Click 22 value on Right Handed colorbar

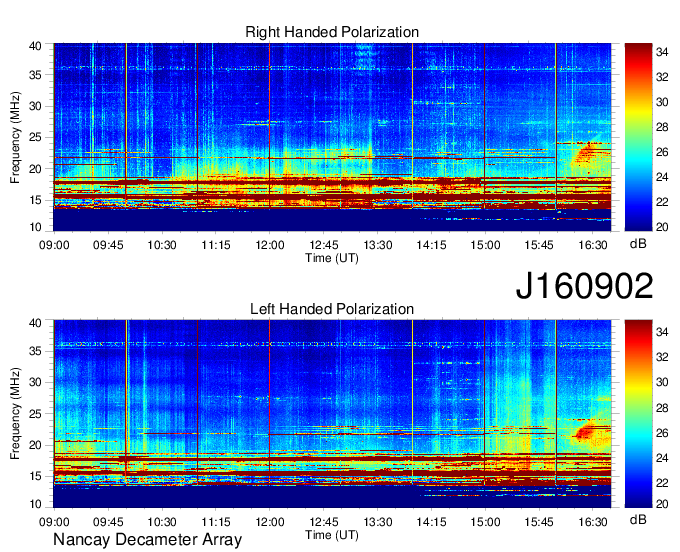point(662,202)
